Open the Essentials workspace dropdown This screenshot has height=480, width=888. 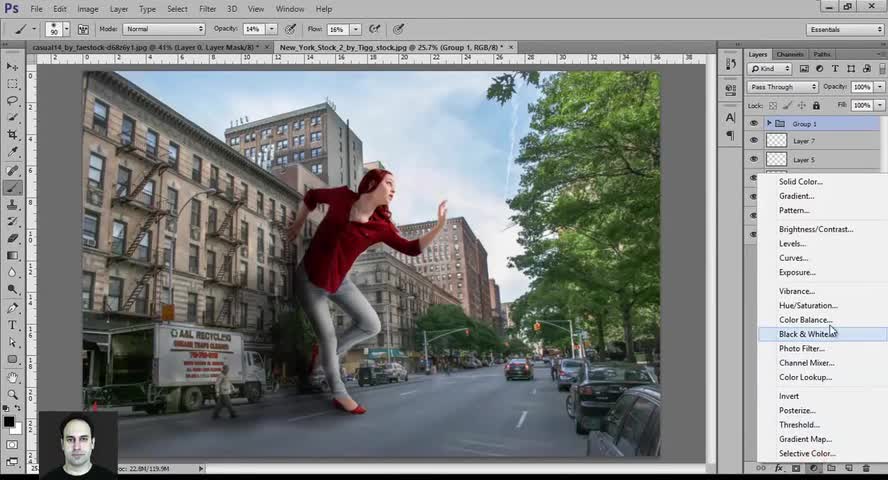coord(844,30)
